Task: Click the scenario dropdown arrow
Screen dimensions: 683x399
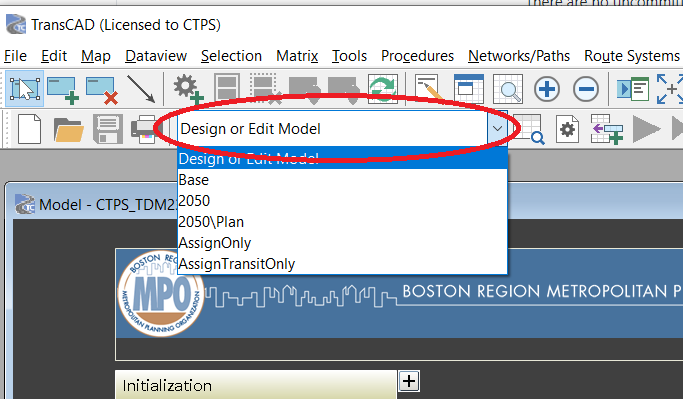Action: [x=497, y=128]
